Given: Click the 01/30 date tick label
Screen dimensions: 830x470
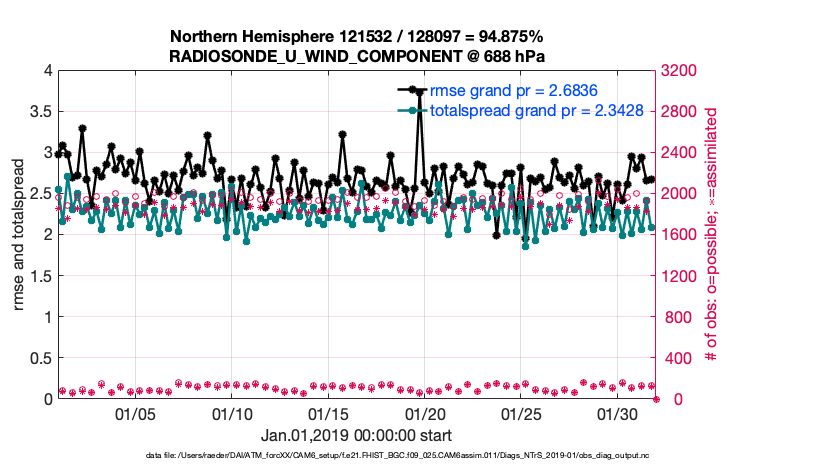Looking at the screenshot, I should point(617,414).
